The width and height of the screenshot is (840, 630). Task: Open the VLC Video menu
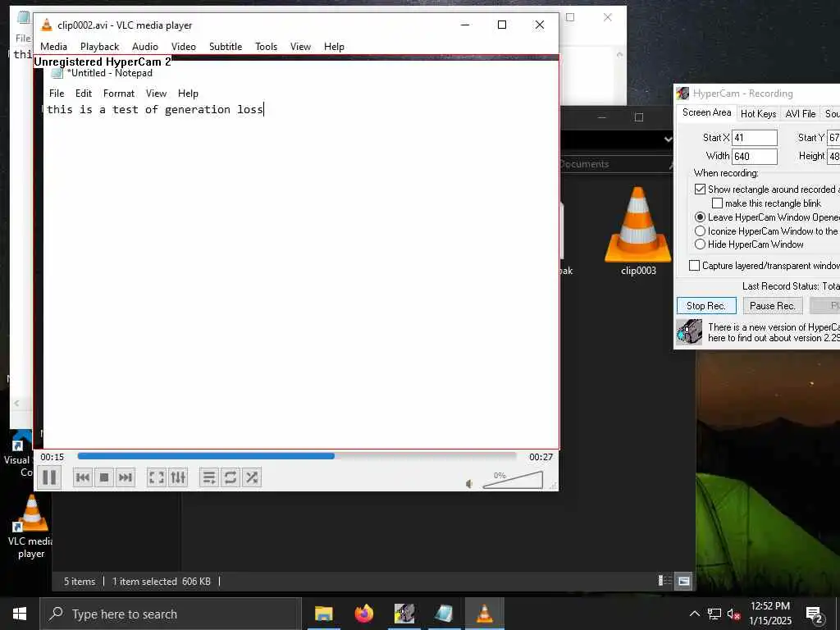tap(183, 47)
